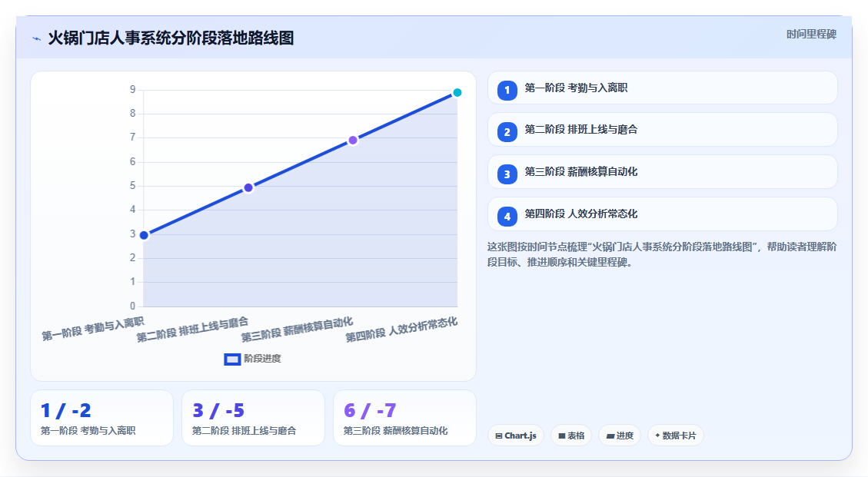The image size is (868, 477).
Task: Click the 数据卡片 tag chip
Action: pyautogui.click(x=675, y=436)
